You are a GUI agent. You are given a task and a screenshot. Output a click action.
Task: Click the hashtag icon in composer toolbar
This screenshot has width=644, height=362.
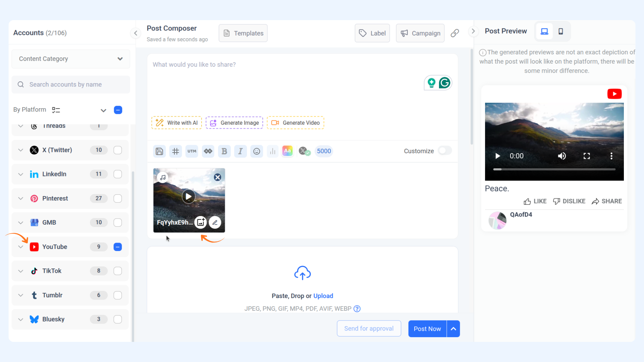click(175, 151)
